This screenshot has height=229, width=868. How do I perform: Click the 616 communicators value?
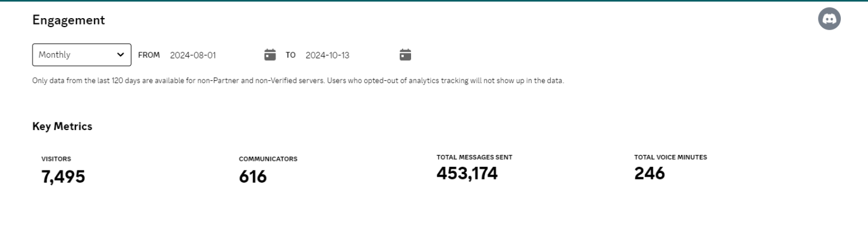point(253,177)
